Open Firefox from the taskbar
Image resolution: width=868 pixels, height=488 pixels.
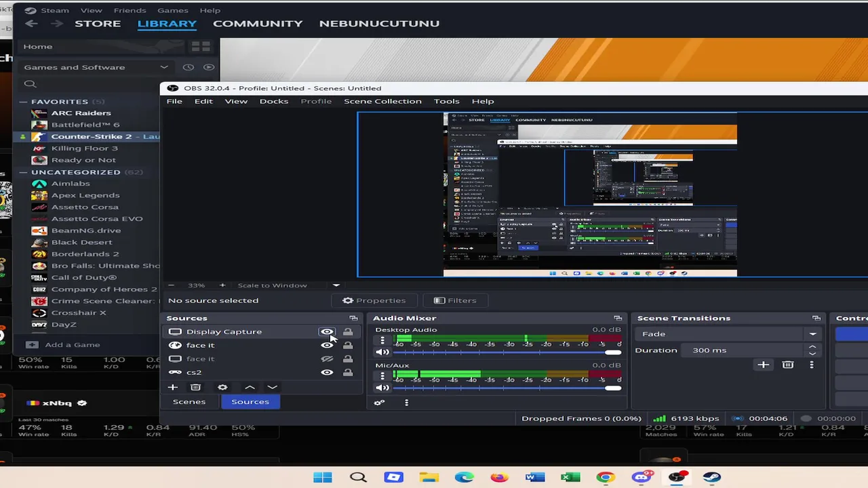click(499, 477)
